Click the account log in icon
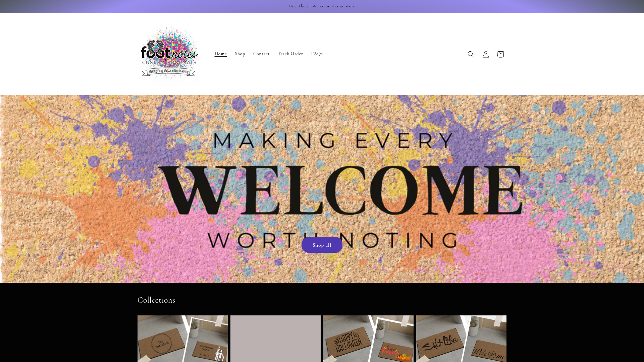The width and height of the screenshot is (644, 362). (x=485, y=54)
